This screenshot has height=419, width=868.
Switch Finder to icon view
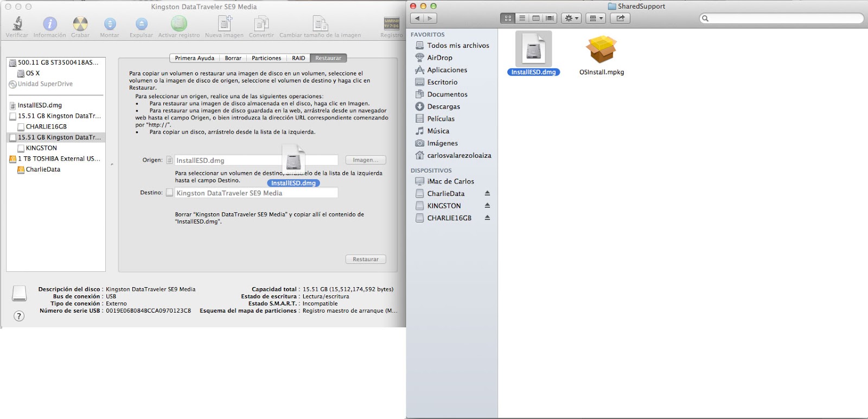(x=508, y=18)
